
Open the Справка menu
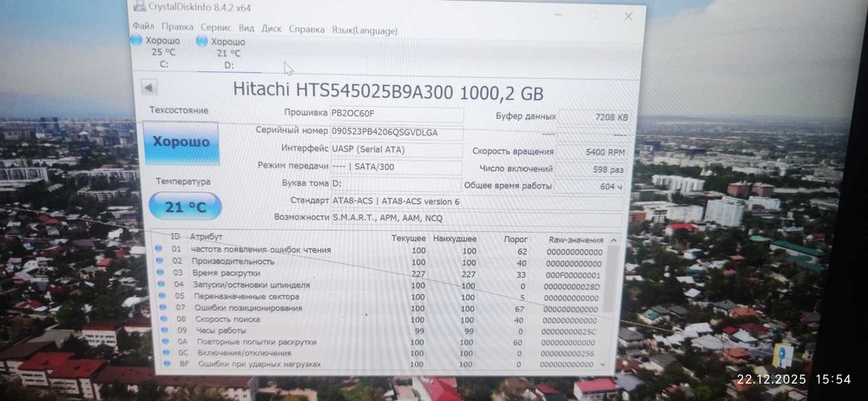point(306,30)
